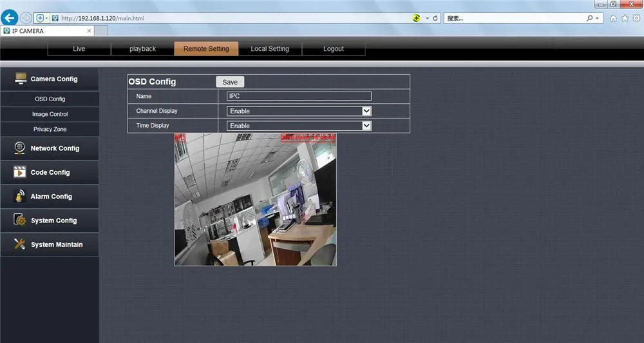This screenshot has width=644, height=343.
Task: Save the OSD Config settings
Action: click(x=230, y=82)
